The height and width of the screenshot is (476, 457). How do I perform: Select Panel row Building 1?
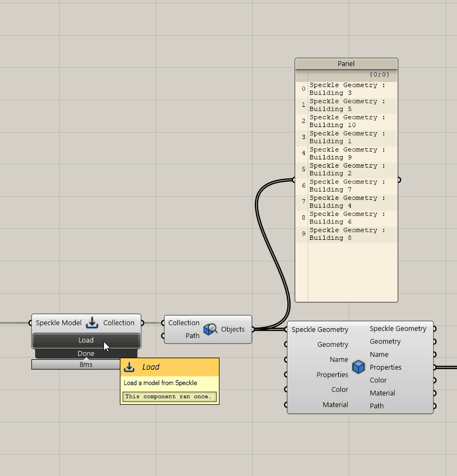click(346, 137)
